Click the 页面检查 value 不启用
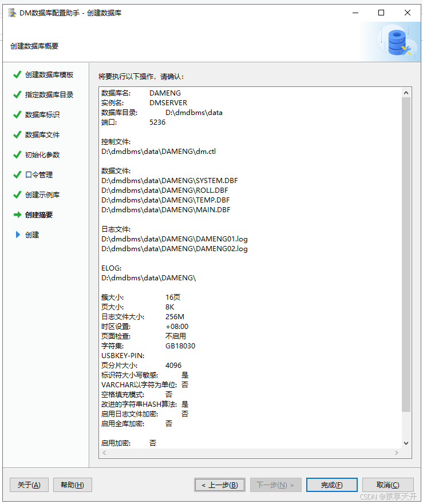Screen dimensions: 423x504 pyautogui.click(x=176, y=336)
